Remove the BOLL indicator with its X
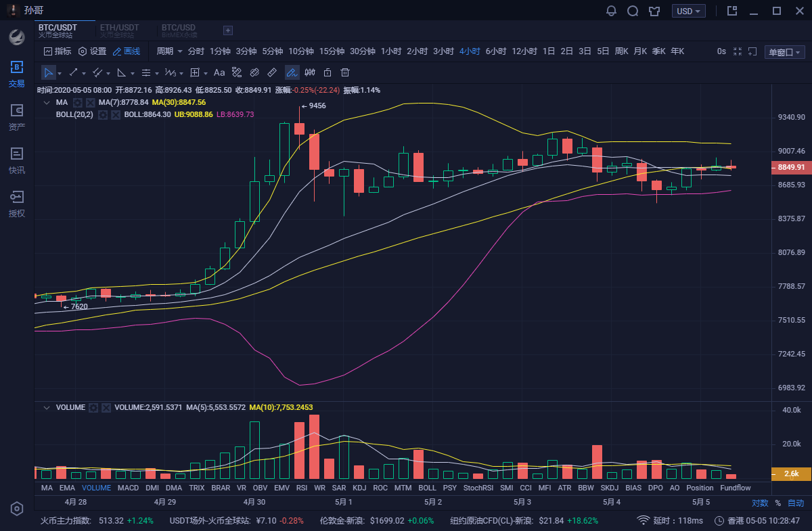Viewport: 812px width, 531px height. [116, 114]
